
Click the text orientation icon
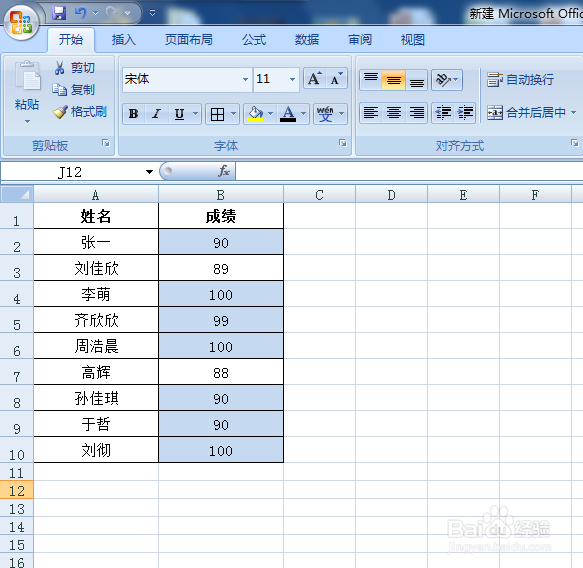[x=443, y=80]
